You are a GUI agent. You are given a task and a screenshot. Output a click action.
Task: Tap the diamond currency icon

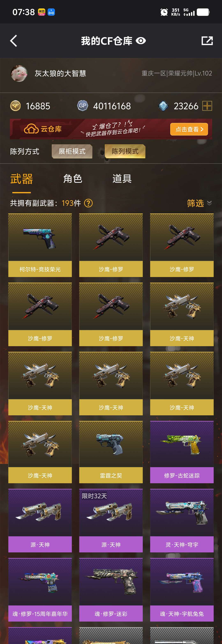tap(163, 106)
